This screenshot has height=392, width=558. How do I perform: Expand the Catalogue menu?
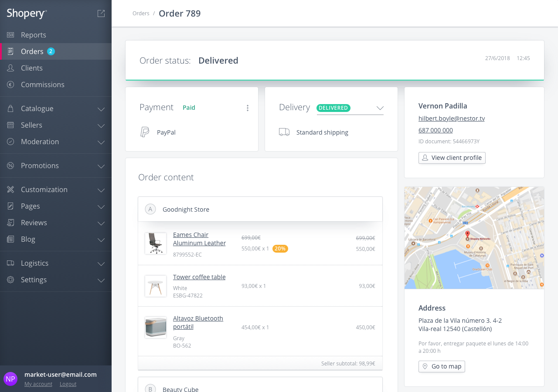pyautogui.click(x=10, y=108)
